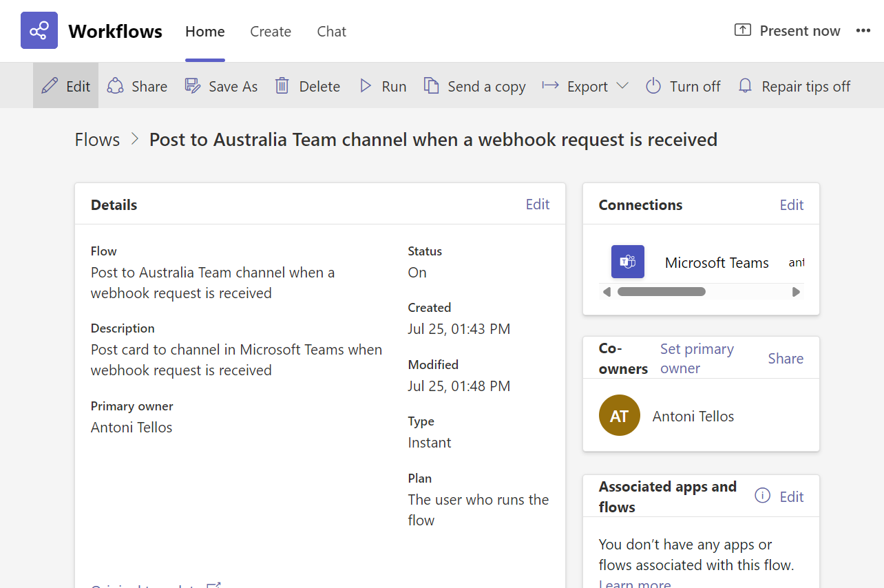
Task: Click Edit link in Details card
Action: 538,204
